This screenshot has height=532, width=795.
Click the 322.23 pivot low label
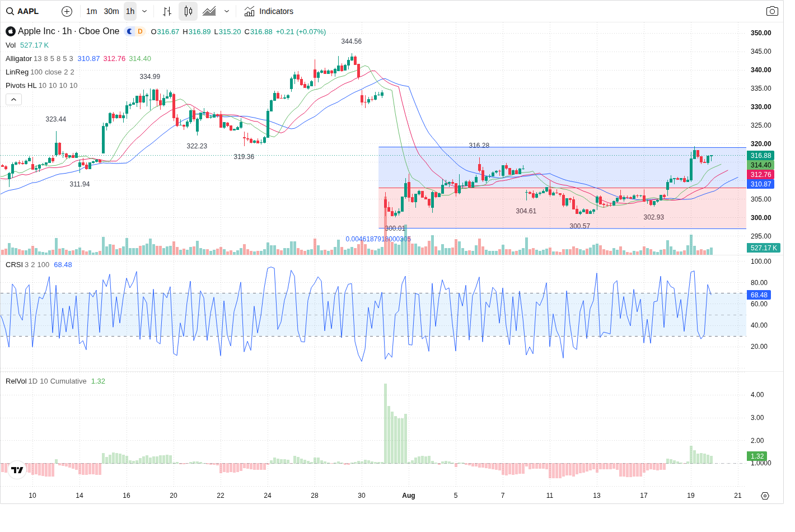click(197, 146)
